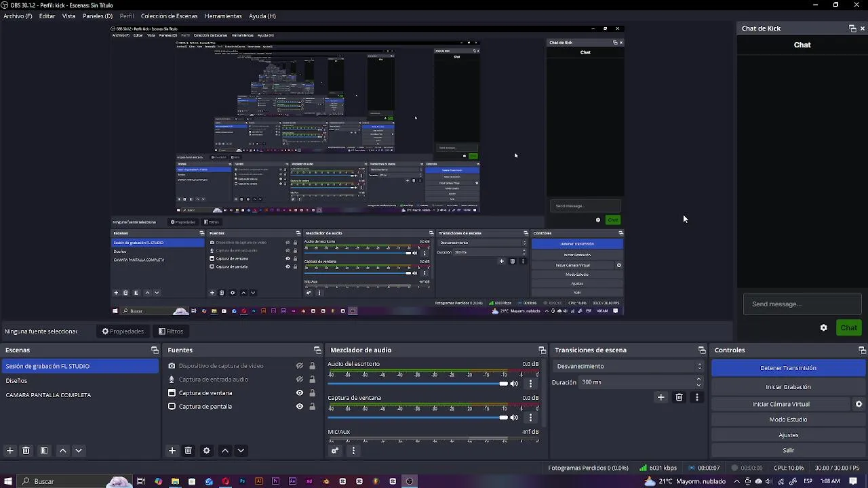This screenshot has width=868, height=488.
Task: Move scene up arrow in Escenas
Action: click(62, 451)
